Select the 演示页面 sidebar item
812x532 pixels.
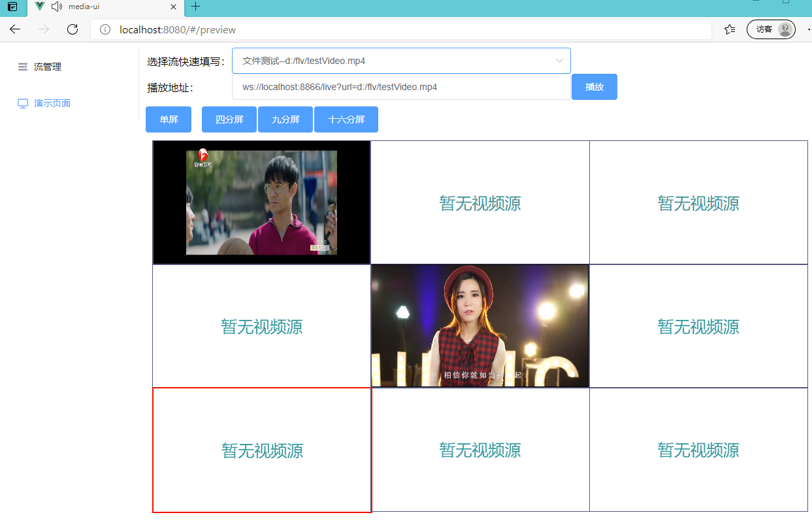[x=52, y=103]
